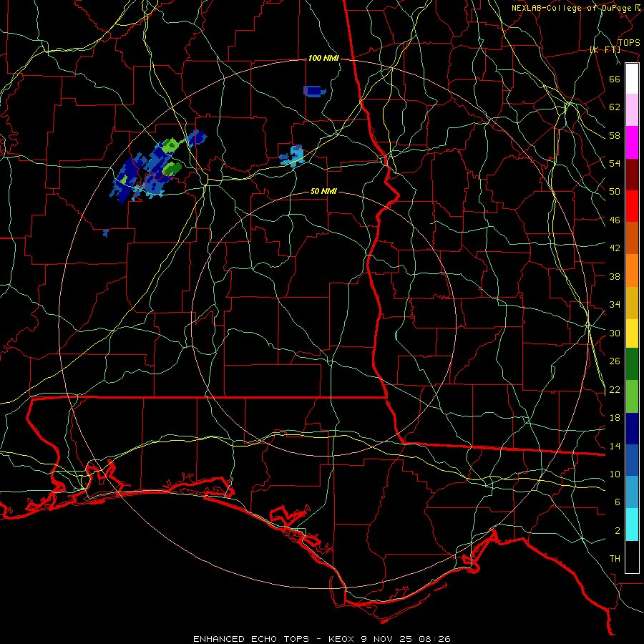Click the orange band between 38 and 42
The image size is (644, 644).
pyautogui.click(x=632, y=270)
